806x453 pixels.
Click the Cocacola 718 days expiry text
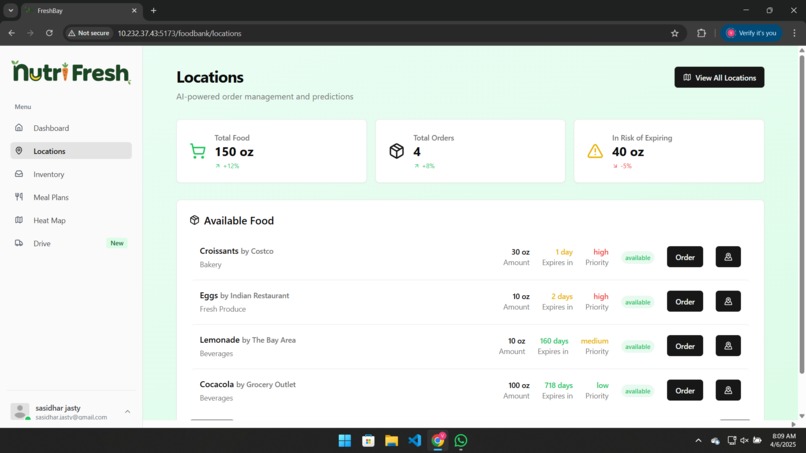[558, 385]
